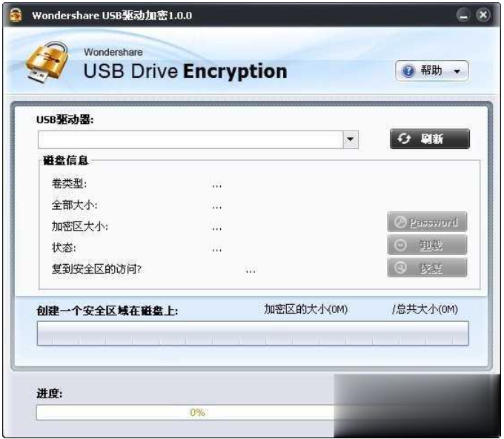The height and width of the screenshot is (439, 504).
Task: Close the USB encryption window
Action: click(x=483, y=15)
